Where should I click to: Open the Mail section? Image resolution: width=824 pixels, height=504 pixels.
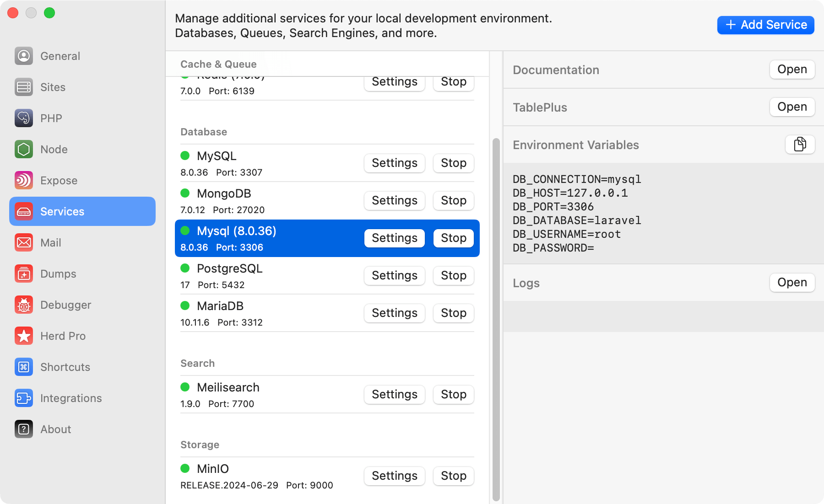tap(50, 242)
